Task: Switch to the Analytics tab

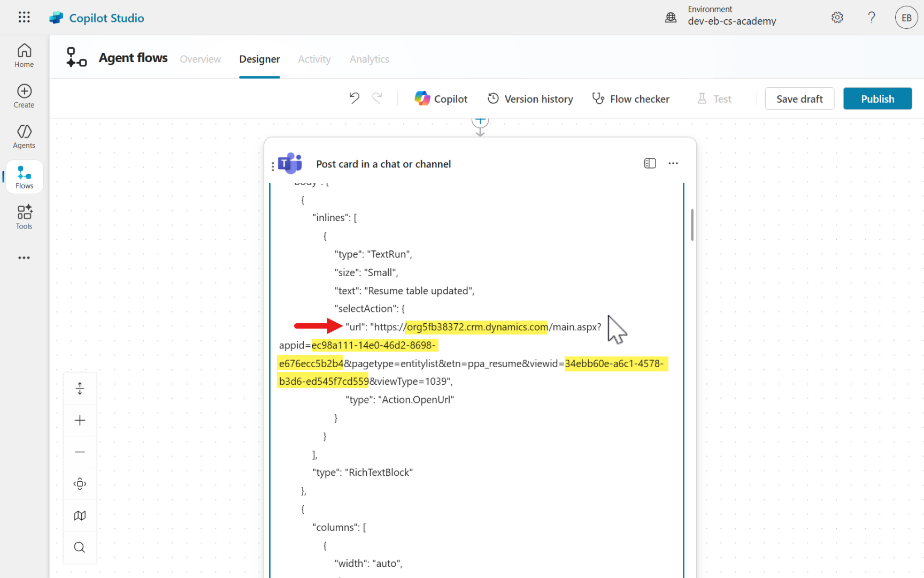Action: [369, 59]
